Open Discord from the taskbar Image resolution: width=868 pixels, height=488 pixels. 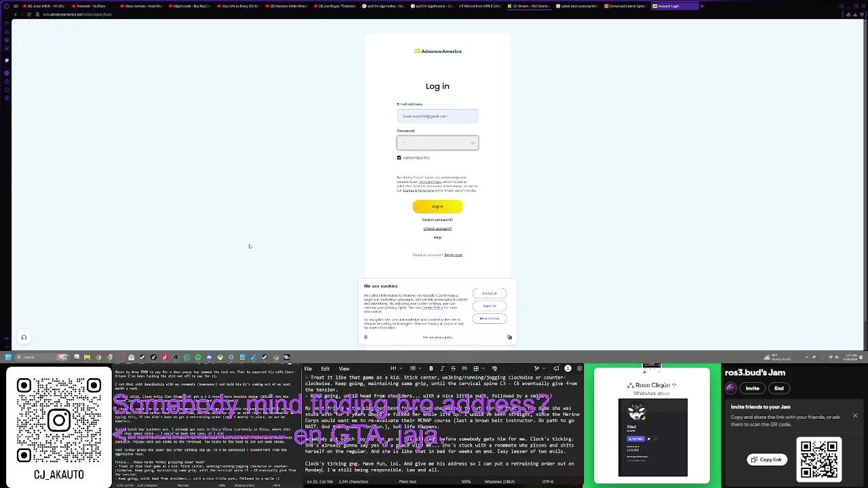pos(209,357)
